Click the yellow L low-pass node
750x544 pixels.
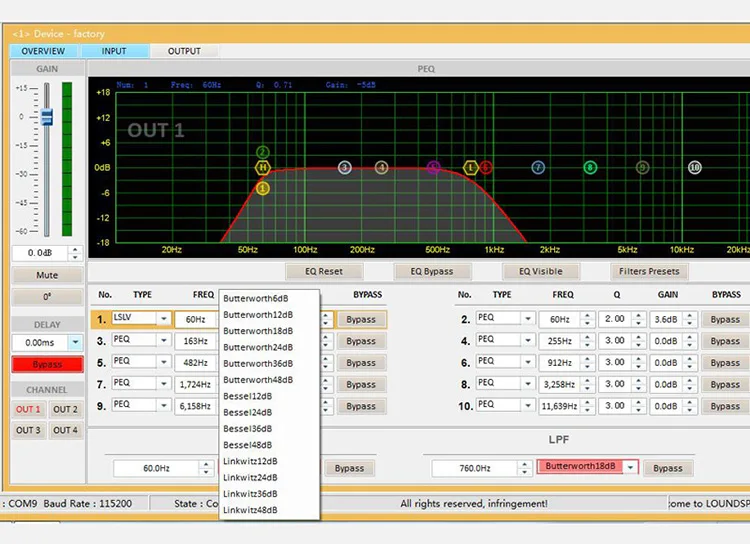(x=470, y=168)
